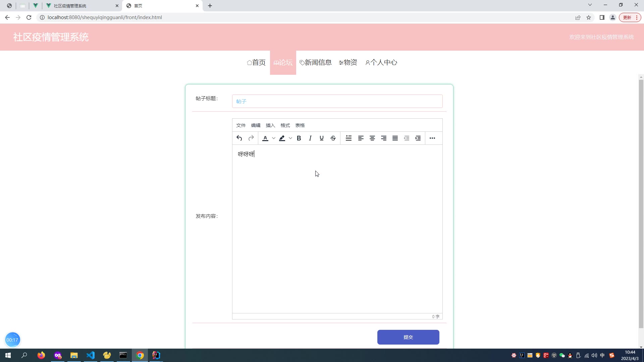Click the address bar URL

(105, 17)
